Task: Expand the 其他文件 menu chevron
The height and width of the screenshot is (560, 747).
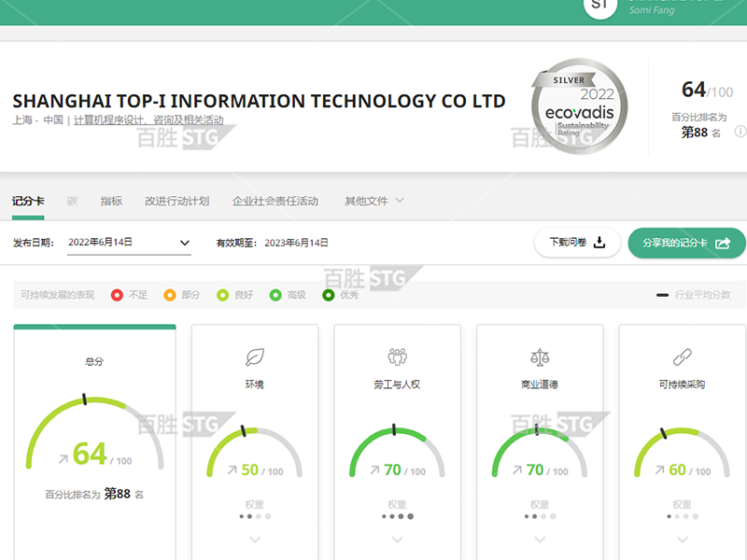Action: tap(400, 201)
